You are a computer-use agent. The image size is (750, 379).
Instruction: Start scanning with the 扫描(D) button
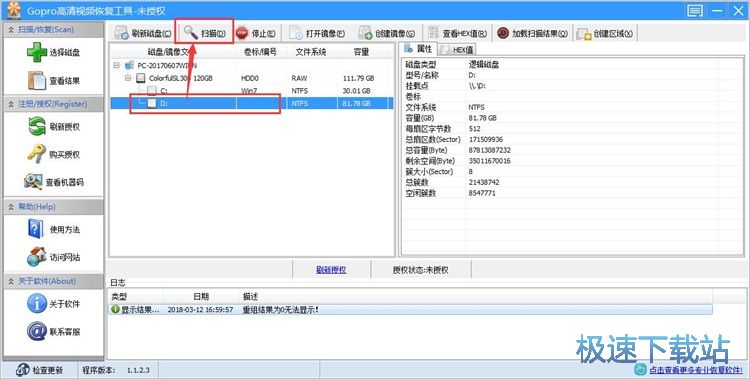tap(205, 33)
